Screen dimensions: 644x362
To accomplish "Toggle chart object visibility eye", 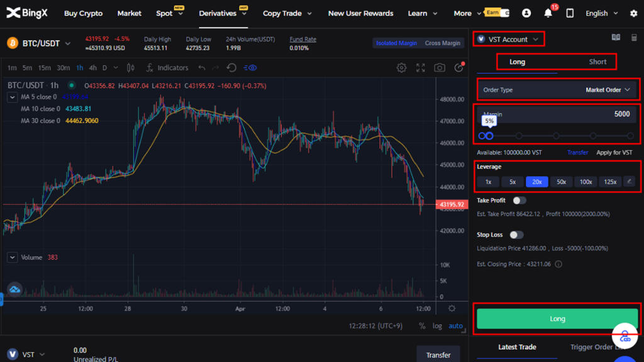I will (250, 68).
